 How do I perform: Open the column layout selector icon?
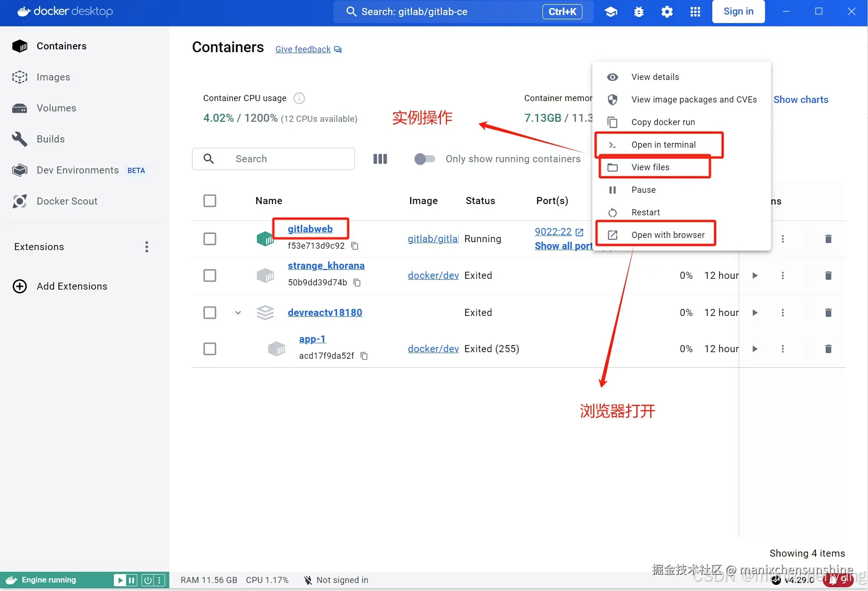click(380, 159)
